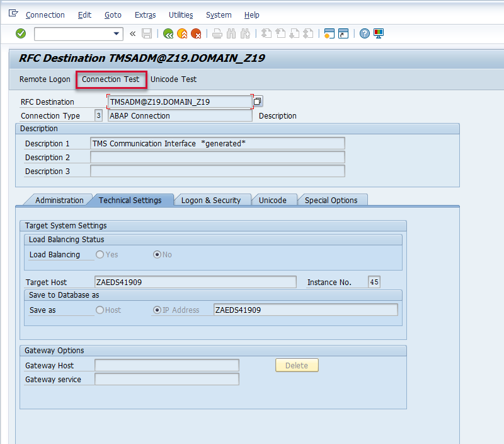Image resolution: width=504 pixels, height=444 pixels.
Task: Click the Customize Local Layout monitor icon
Action: 379,33
